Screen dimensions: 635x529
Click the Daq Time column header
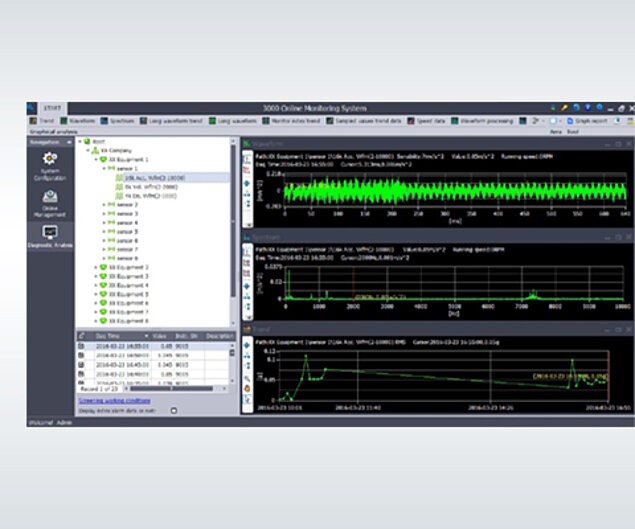(x=109, y=336)
